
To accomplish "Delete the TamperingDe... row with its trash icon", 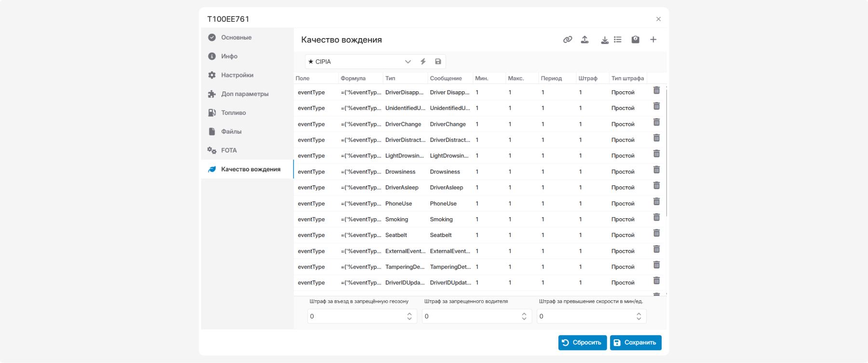I will click(656, 265).
